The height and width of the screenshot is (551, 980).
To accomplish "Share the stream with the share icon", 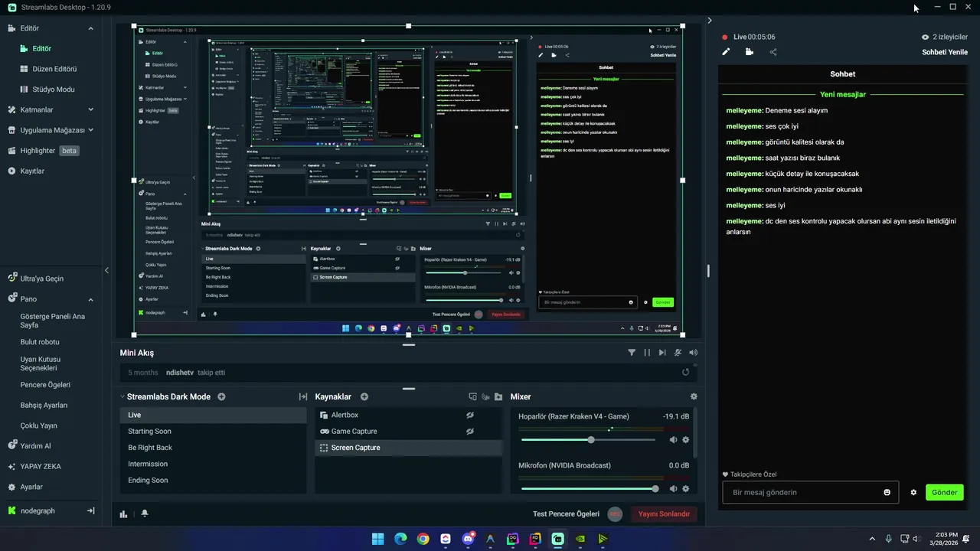I will pos(773,52).
